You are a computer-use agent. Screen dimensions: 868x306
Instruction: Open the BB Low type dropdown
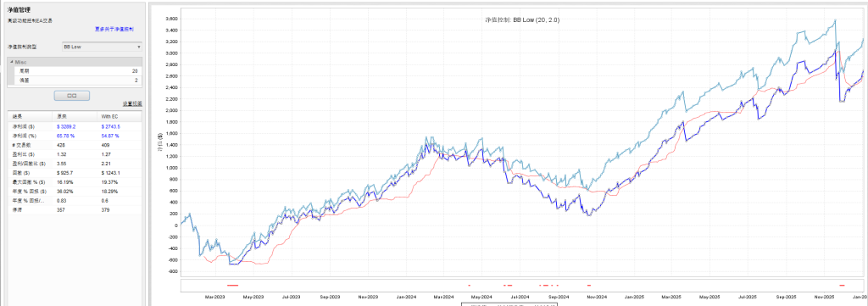(102, 47)
